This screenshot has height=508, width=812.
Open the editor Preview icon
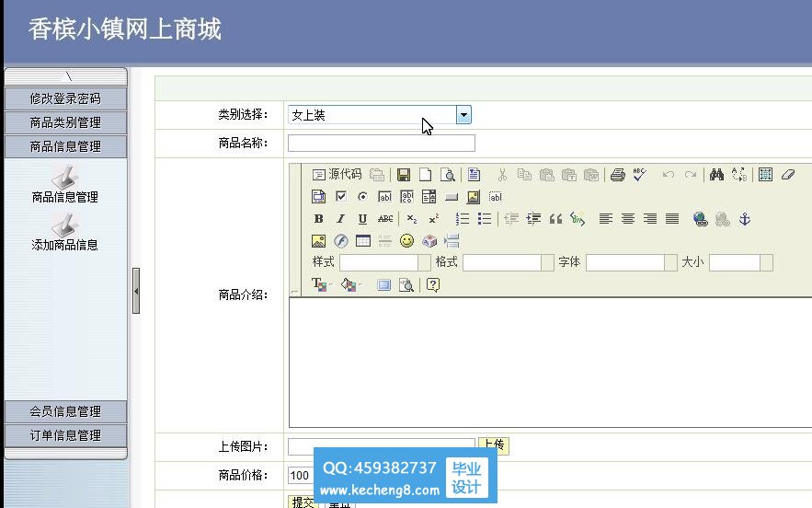click(x=448, y=175)
